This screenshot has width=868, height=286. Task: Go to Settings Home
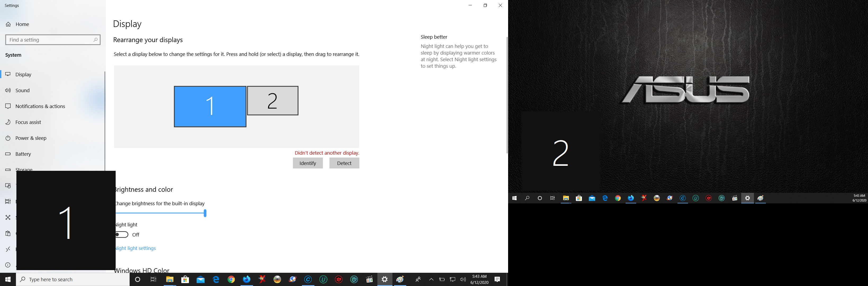pyautogui.click(x=22, y=24)
